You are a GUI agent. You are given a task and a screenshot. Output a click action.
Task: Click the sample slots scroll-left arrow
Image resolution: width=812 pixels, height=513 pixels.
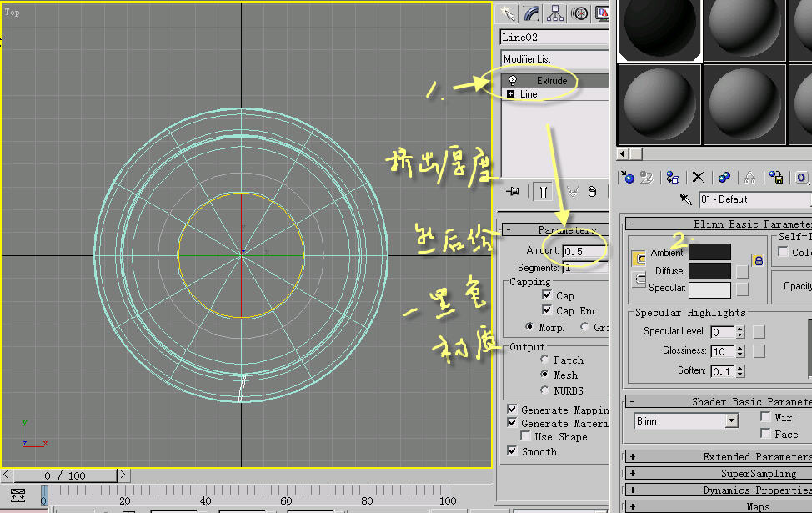click(x=623, y=153)
